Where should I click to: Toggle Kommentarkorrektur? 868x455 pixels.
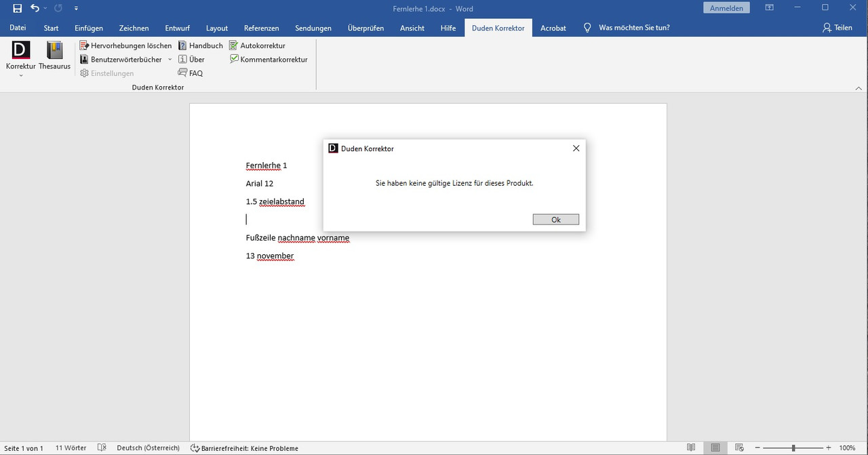pyautogui.click(x=269, y=60)
